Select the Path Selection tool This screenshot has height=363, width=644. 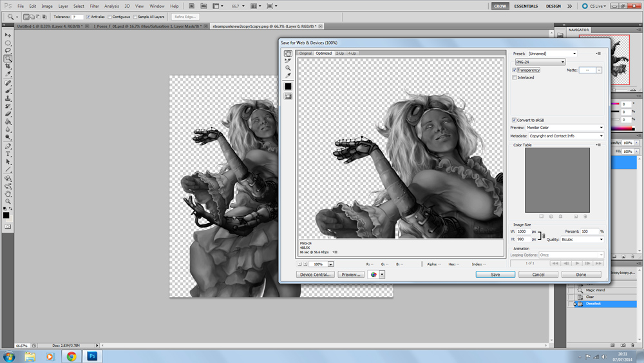[x=8, y=162]
